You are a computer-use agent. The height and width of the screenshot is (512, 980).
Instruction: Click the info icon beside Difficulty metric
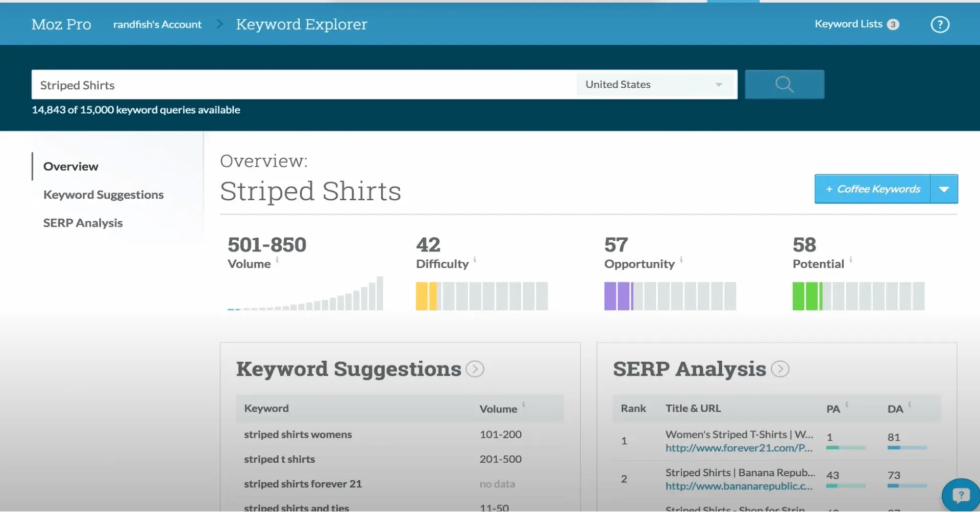[475, 259]
